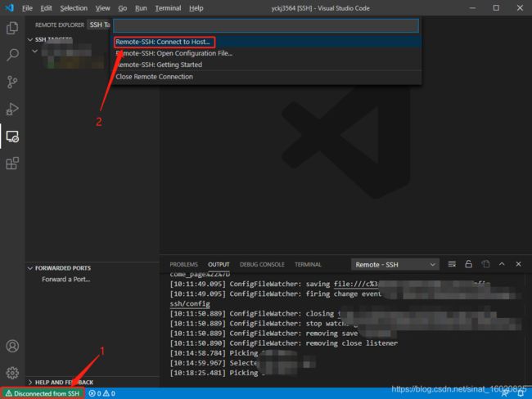This screenshot has height=399, width=532.
Task: Open the View menu
Action: [102, 8]
